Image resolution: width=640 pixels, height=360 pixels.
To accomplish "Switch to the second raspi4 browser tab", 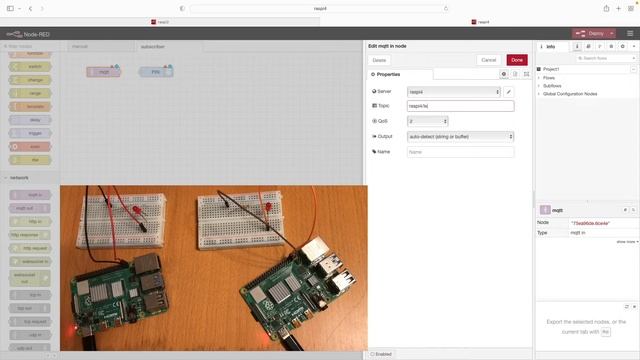I will (x=480, y=22).
